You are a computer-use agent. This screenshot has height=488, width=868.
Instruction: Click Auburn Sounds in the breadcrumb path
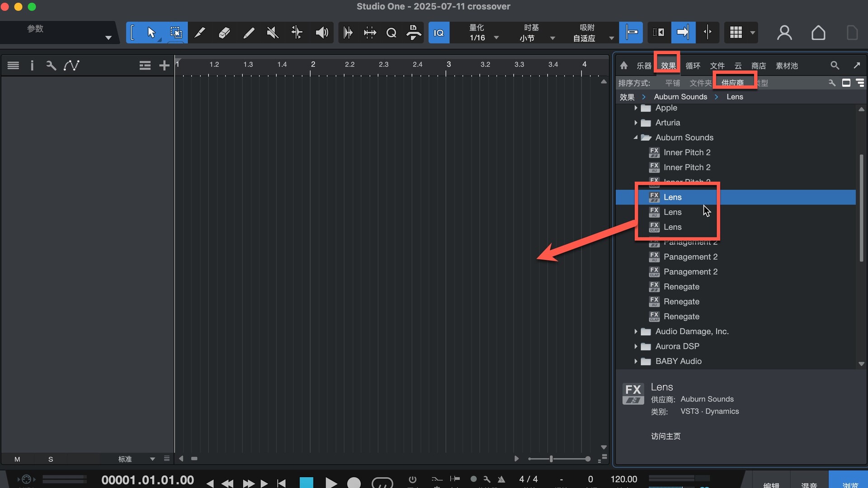coord(680,97)
